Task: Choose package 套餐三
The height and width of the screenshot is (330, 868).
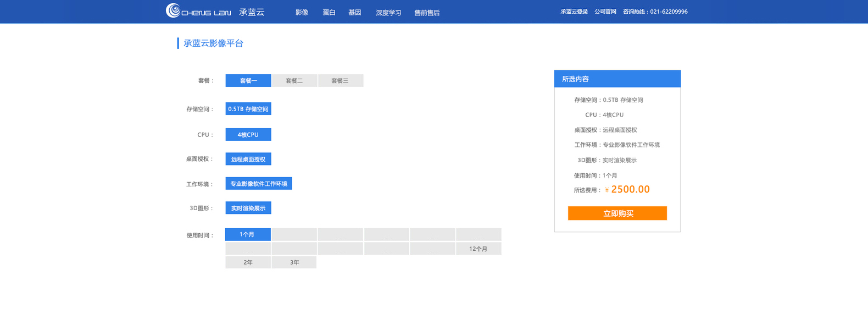Action: pyautogui.click(x=340, y=81)
